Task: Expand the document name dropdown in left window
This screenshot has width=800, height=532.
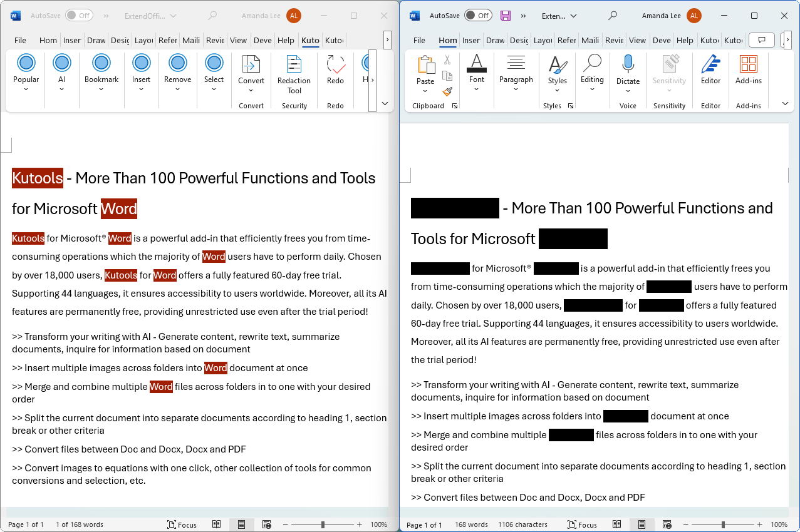Action: click(173, 16)
